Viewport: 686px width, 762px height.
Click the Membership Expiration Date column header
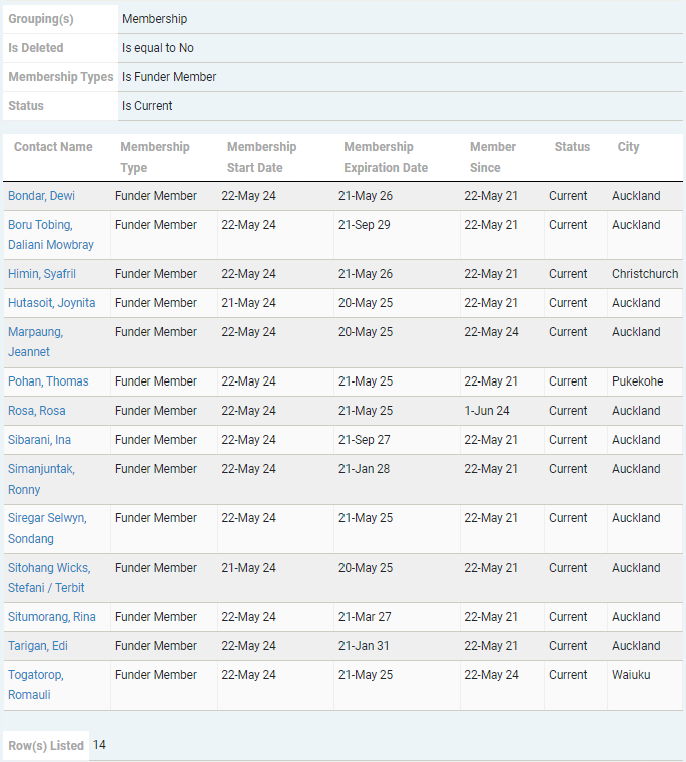pos(385,157)
